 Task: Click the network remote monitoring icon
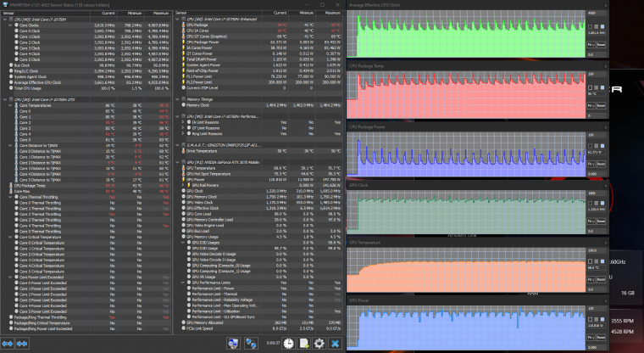click(x=232, y=343)
